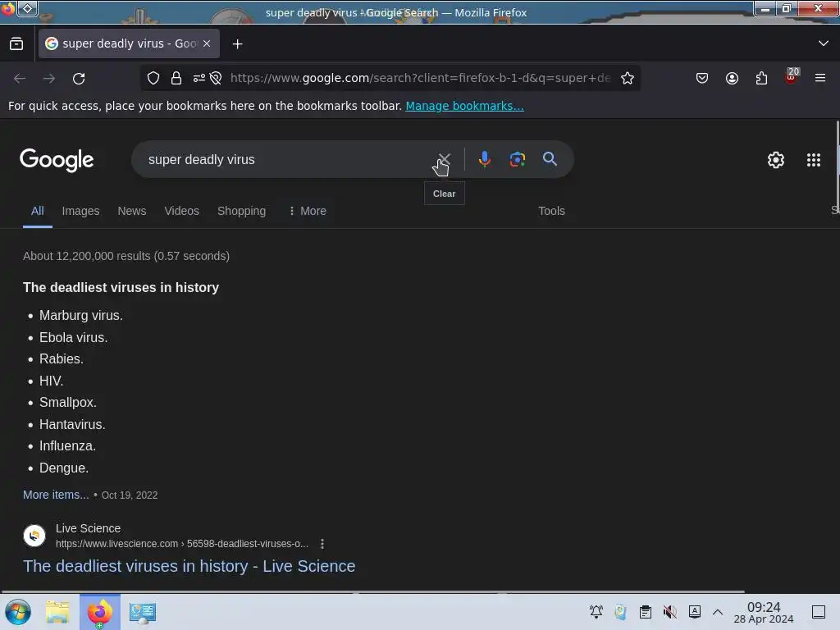Viewport: 840px width, 630px height.
Task: Open The deadliest viruses in history result
Action: [189, 566]
